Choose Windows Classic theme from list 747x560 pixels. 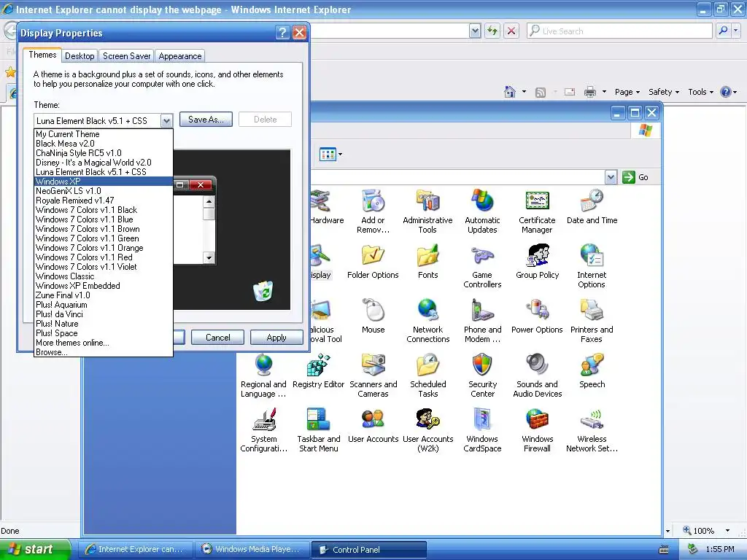pyautogui.click(x=104, y=276)
